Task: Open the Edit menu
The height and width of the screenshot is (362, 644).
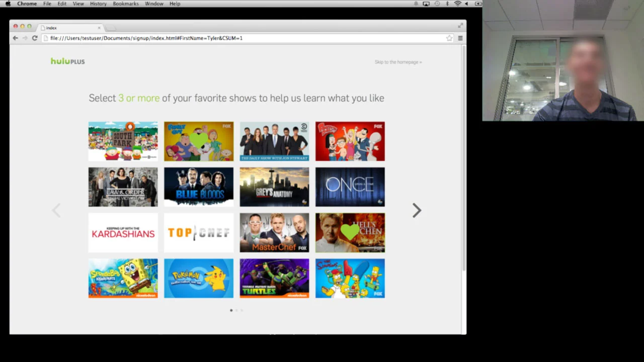Action: click(x=62, y=4)
